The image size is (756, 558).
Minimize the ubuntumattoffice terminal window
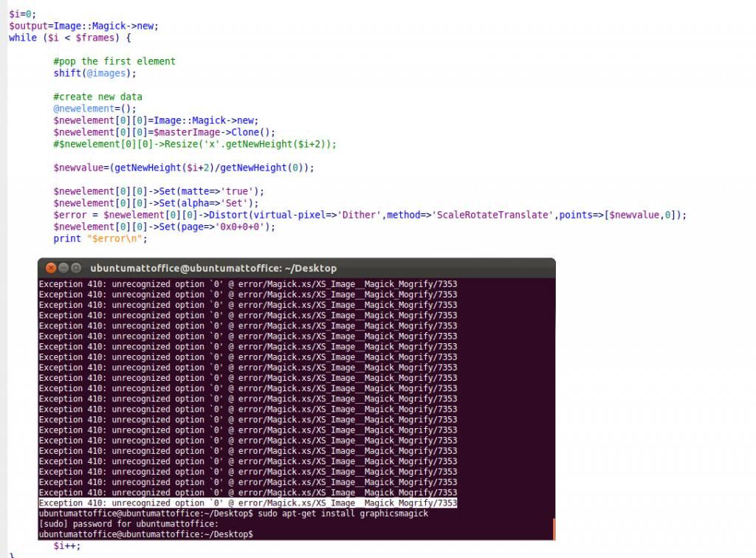click(x=63, y=268)
